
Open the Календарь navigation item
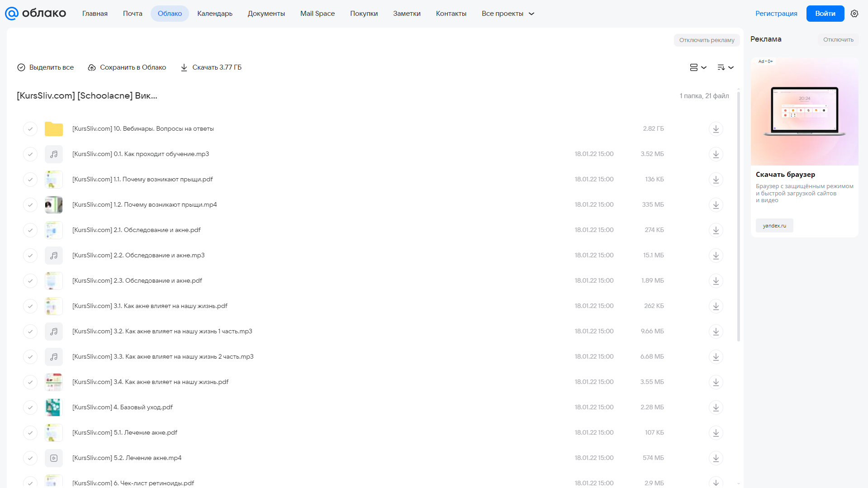(x=215, y=14)
